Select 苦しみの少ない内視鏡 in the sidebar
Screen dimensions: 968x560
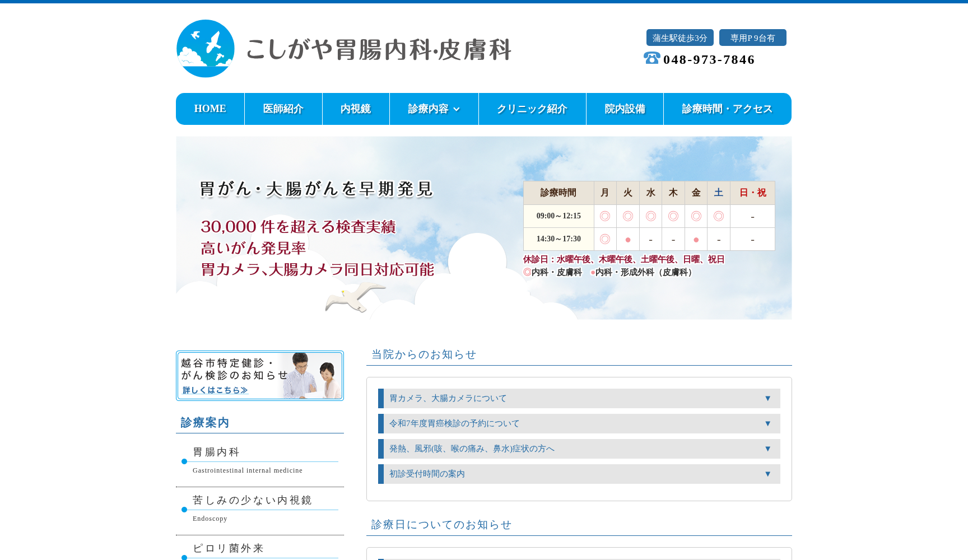click(253, 500)
